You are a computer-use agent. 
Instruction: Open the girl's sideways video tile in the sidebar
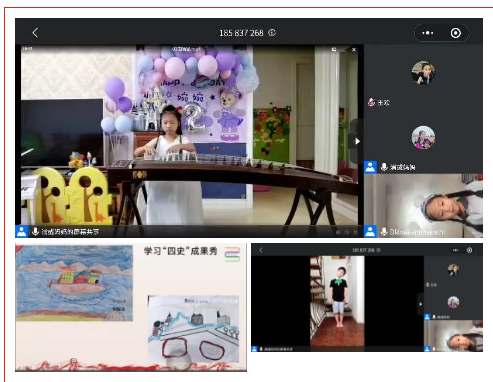(x=423, y=205)
